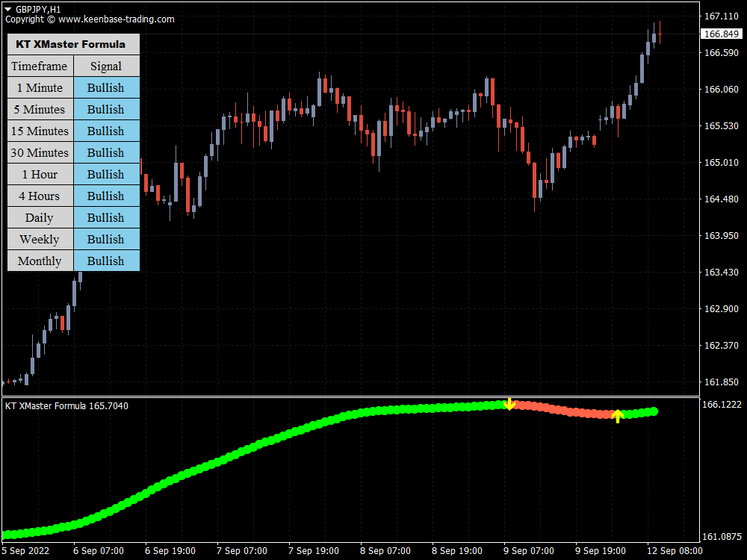Open the GBPJPY,H1 chart dropdown triangle
The width and height of the screenshot is (747, 560).
click(8, 9)
